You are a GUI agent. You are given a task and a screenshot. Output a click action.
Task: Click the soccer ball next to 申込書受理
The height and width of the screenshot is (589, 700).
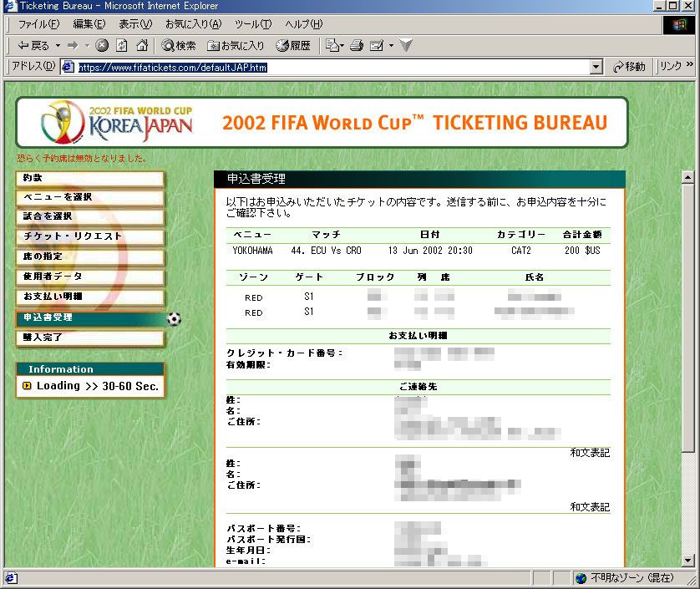pyautogui.click(x=174, y=319)
